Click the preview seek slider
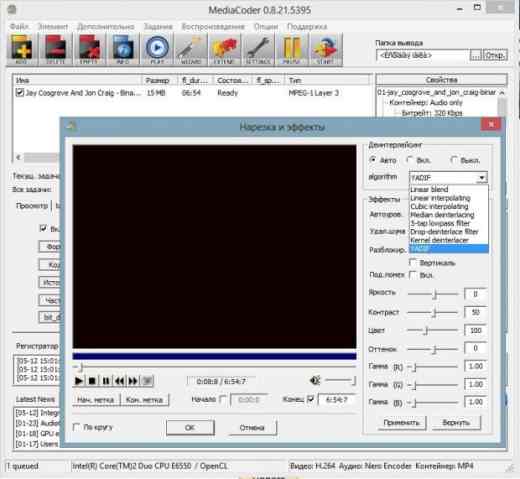The height and width of the screenshot is (479, 520). click(214, 367)
